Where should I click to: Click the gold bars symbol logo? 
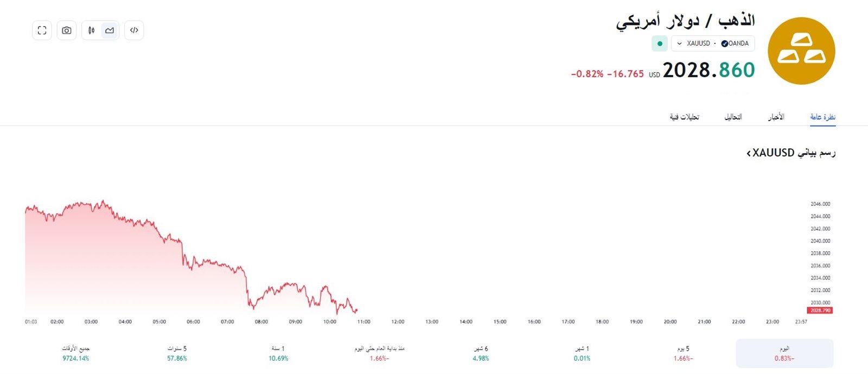pyautogui.click(x=801, y=50)
